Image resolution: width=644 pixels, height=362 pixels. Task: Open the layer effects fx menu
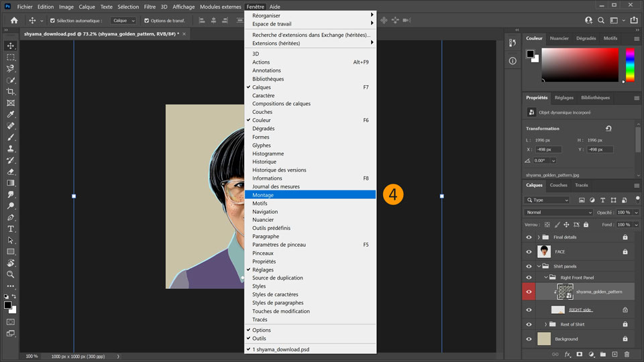[568, 354]
